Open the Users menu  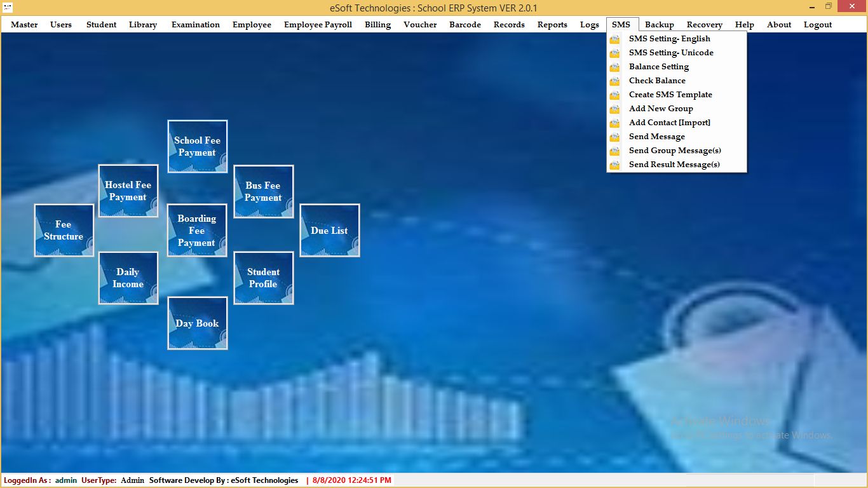click(x=61, y=25)
